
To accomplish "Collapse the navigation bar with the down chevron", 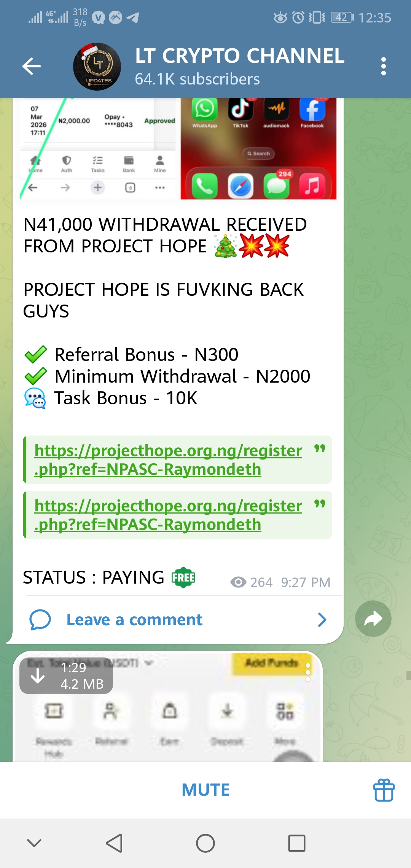I will click(34, 843).
